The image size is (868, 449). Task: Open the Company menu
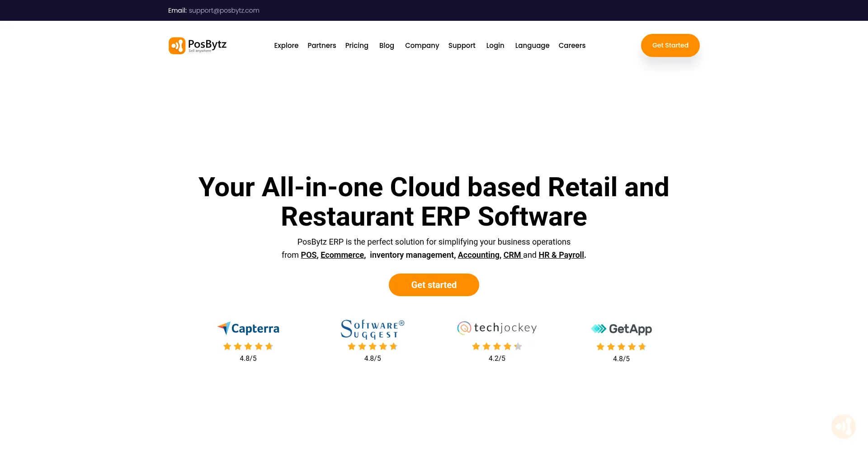click(x=422, y=46)
